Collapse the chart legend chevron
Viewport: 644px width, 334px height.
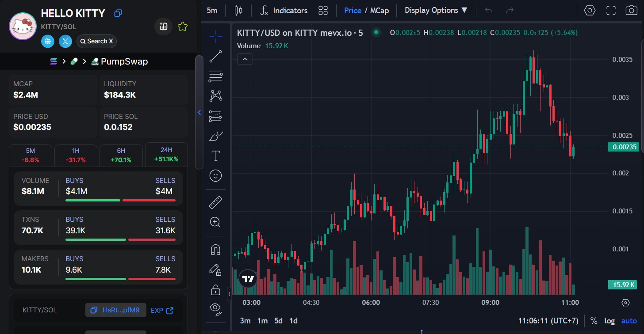[x=245, y=59]
